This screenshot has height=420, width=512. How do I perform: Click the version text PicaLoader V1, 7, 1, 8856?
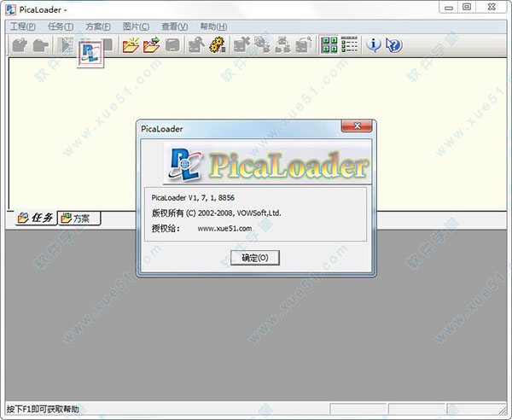[193, 197]
